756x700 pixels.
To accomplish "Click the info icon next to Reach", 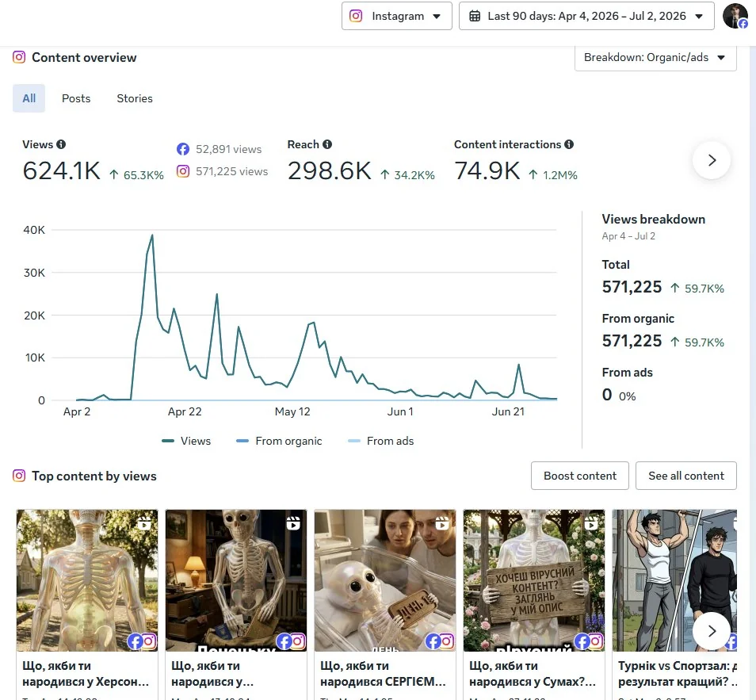I will 327,144.
